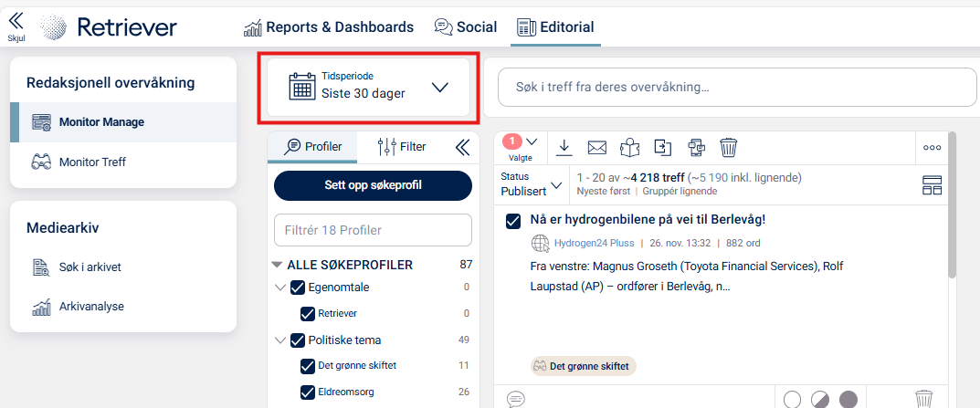The image size is (980, 408).
Task: Select the half-filled sentiment circle
Action: (x=820, y=399)
